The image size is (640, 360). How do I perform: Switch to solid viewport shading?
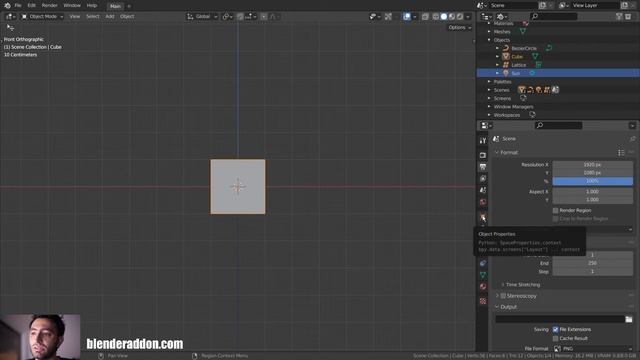[x=444, y=16]
